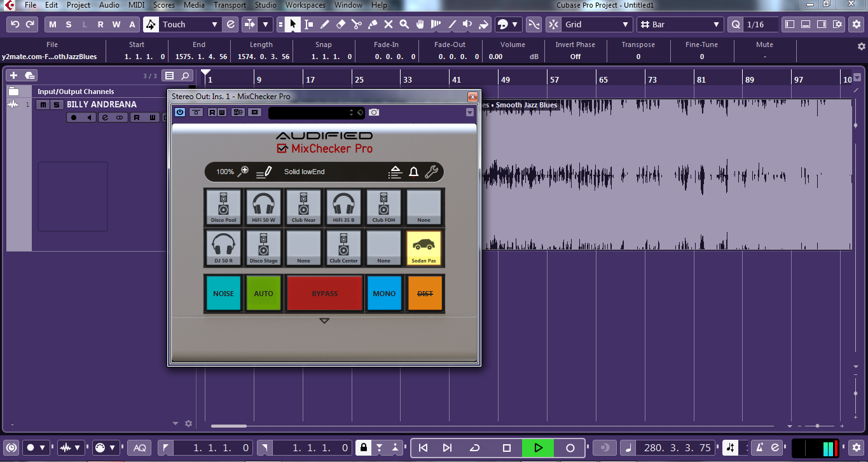The width and height of the screenshot is (868, 462).
Task: Click the transport Record button
Action: pyautogui.click(x=570, y=447)
